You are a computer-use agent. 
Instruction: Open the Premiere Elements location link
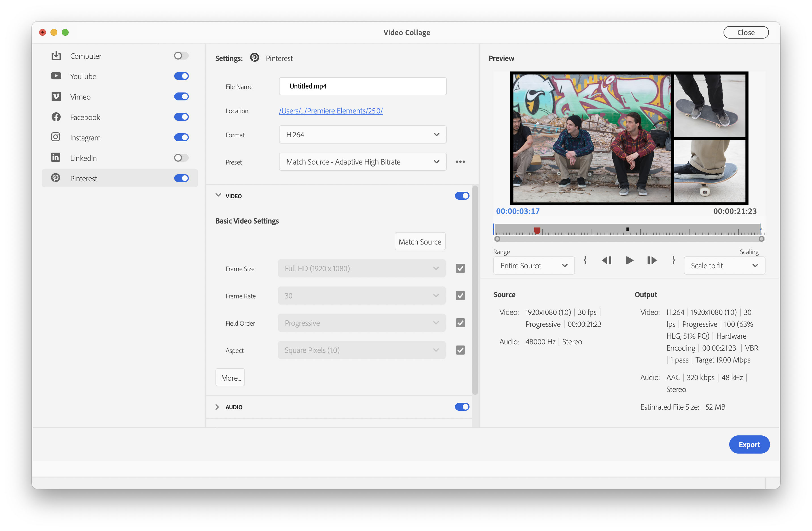(331, 111)
